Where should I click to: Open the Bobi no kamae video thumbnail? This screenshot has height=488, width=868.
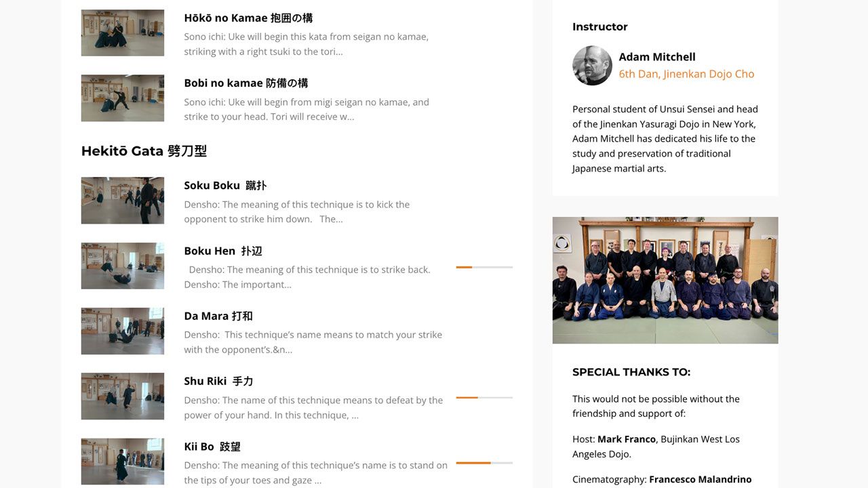click(x=123, y=98)
